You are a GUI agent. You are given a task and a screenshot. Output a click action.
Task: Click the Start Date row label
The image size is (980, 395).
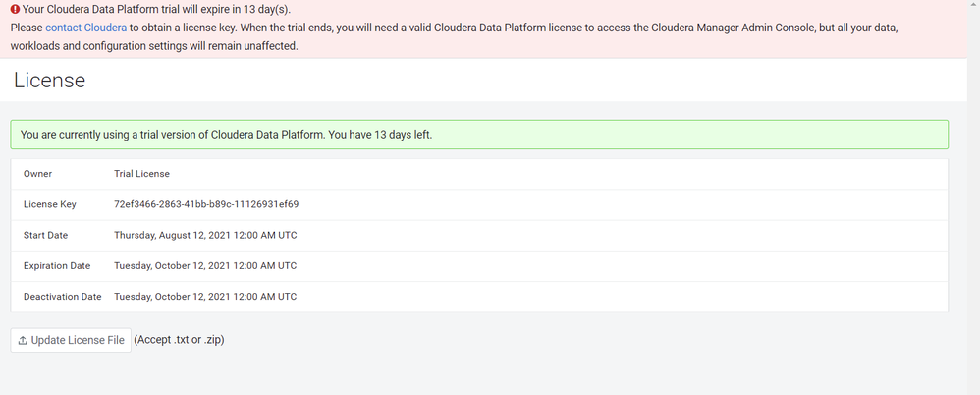45,235
